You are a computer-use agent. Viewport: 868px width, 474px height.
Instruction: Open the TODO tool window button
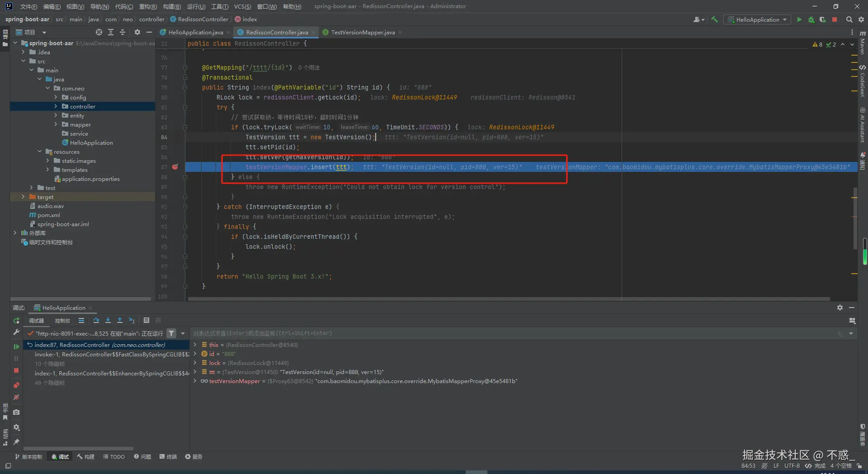(114, 457)
